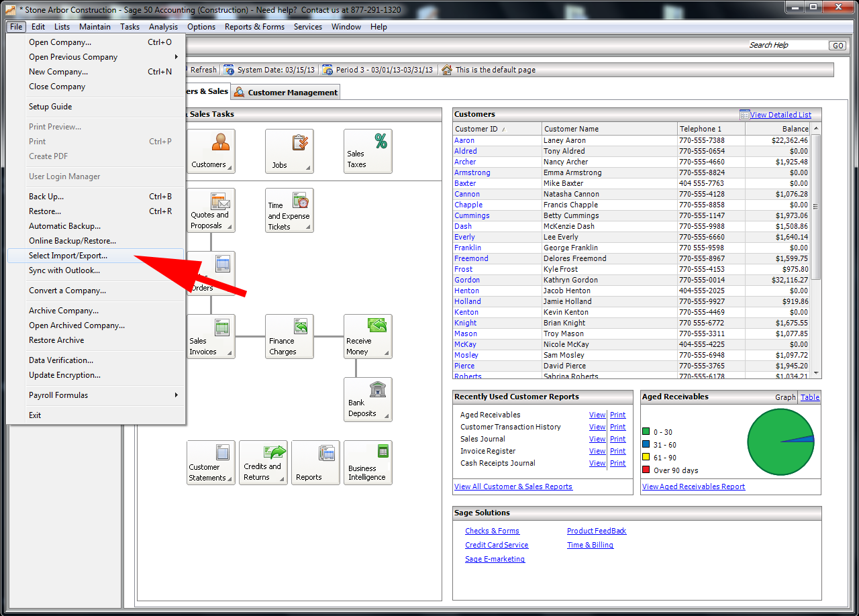Choose Select Import/Export from the File menu
The width and height of the screenshot is (859, 616).
[x=66, y=256]
